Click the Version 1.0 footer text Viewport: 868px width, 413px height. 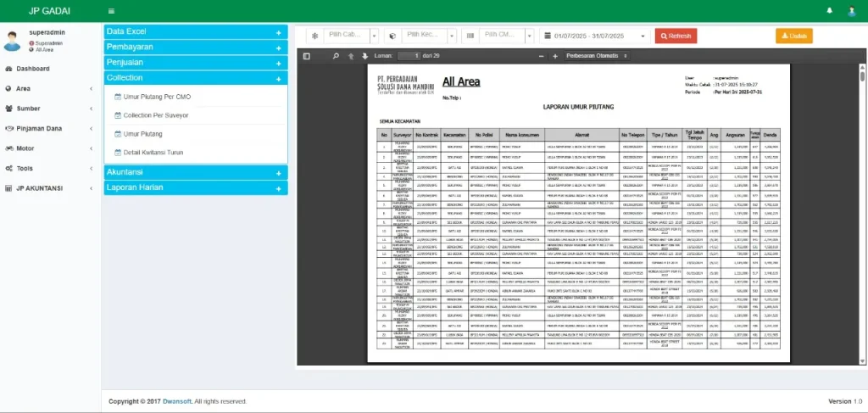845,401
